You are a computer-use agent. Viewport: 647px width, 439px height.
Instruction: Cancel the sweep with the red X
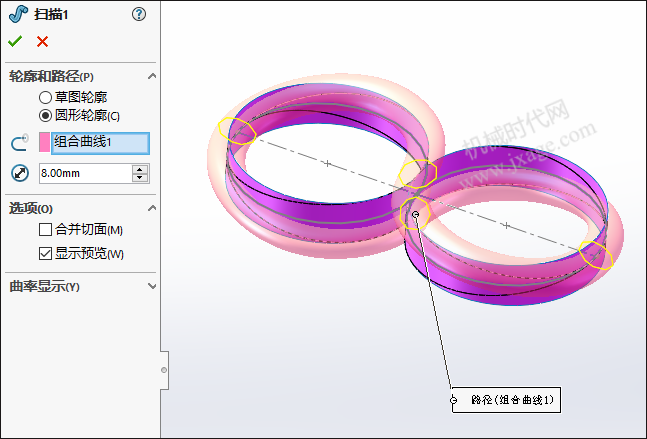tap(42, 41)
